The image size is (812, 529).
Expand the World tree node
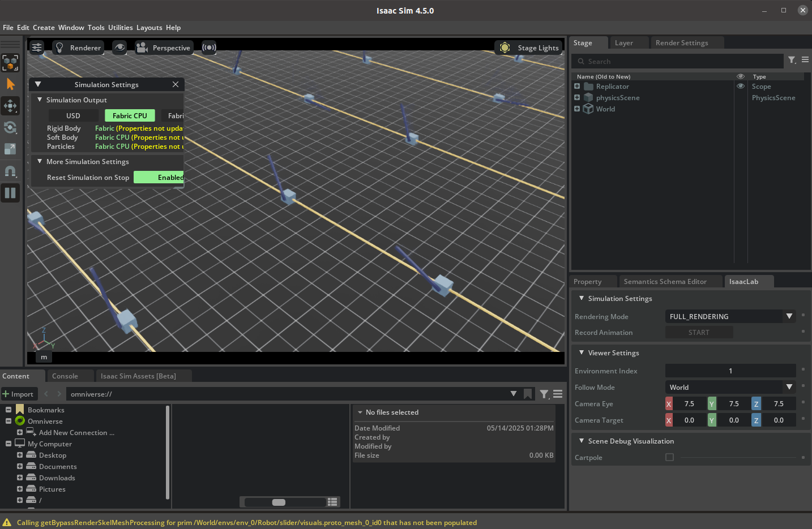(577, 109)
